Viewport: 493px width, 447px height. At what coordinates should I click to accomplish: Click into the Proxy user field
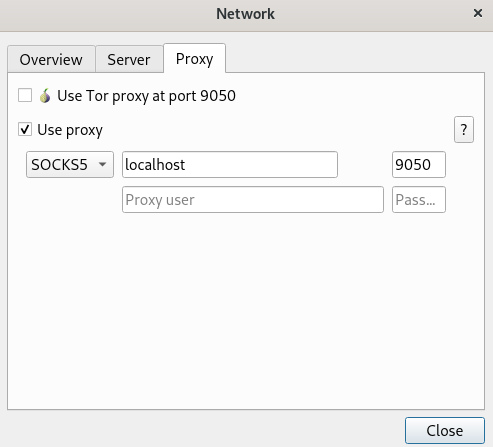click(x=253, y=200)
